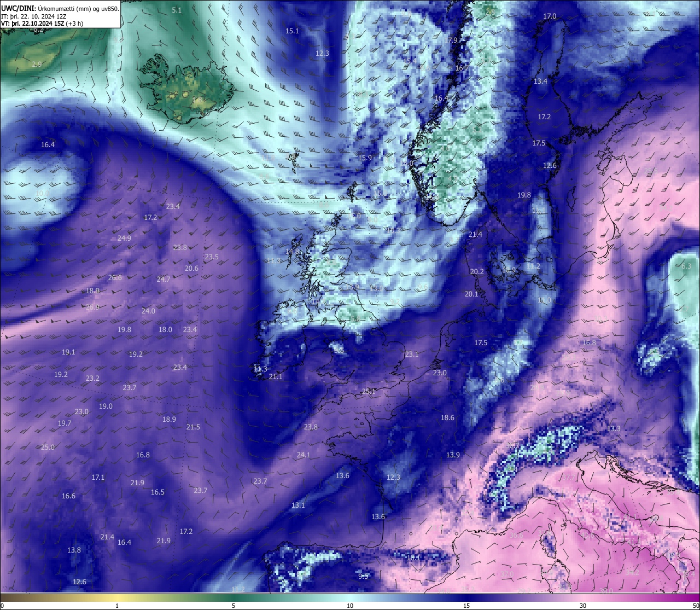Click the 19.0 value in the Atlantic

click(x=106, y=406)
